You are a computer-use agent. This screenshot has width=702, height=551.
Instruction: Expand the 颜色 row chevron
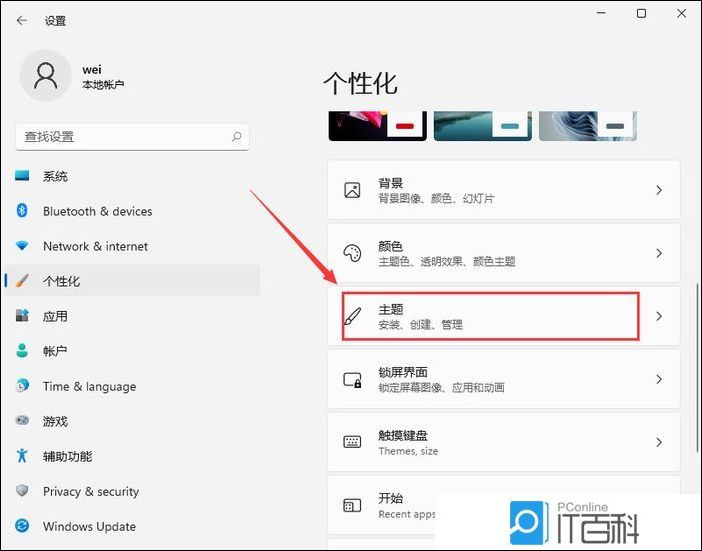(659, 253)
